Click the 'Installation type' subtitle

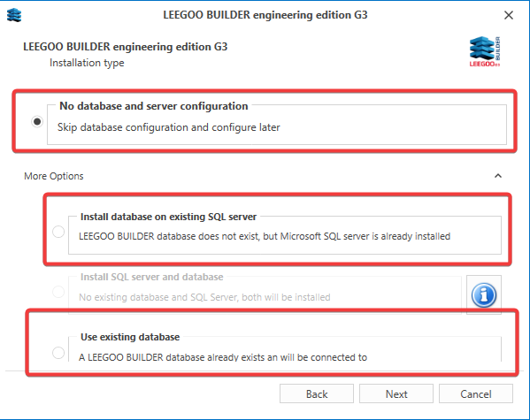coord(87,63)
